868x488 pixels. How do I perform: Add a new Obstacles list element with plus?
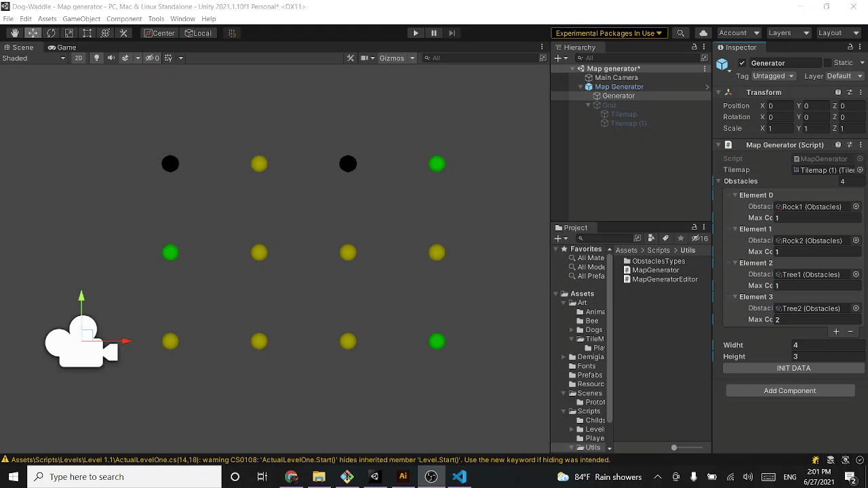tap(836, 332)
